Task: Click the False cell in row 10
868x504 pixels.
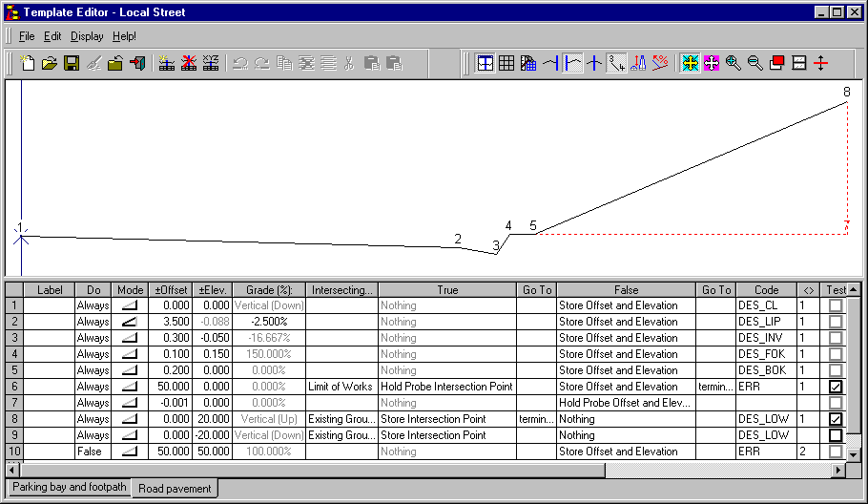Action: 93,451
